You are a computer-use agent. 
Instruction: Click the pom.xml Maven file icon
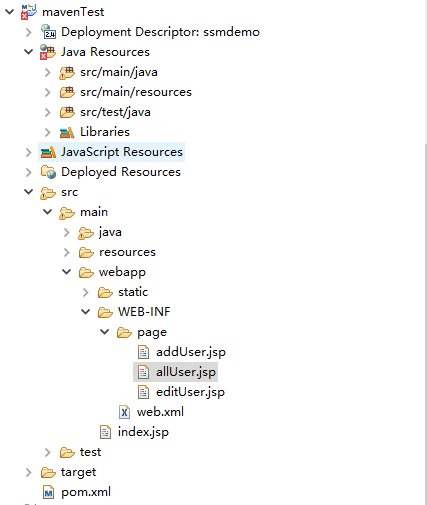(49, 492)
